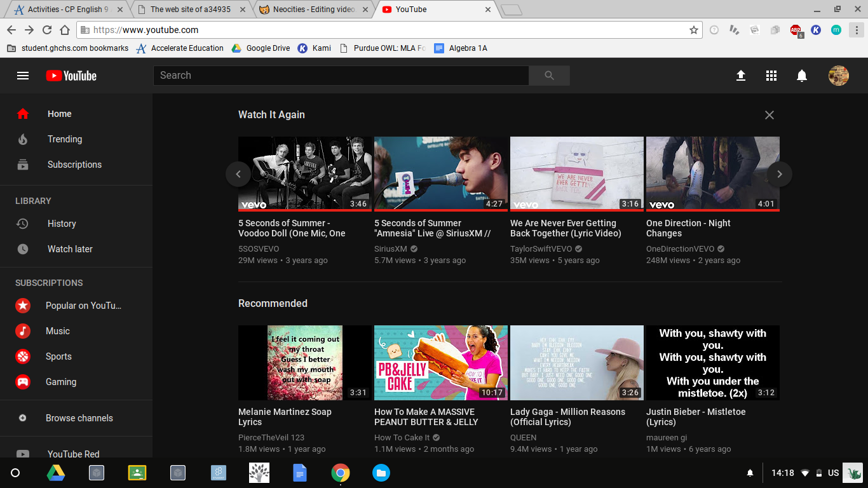Open OneDirectionVEVO channel link

681,249
